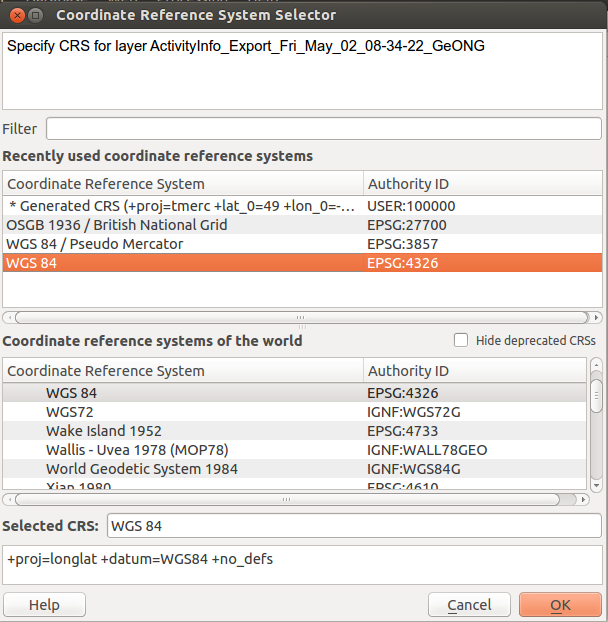The image size is (608, 622).
Task: Select WGS72 in world CRS list
Action: [x=294, y=412]
